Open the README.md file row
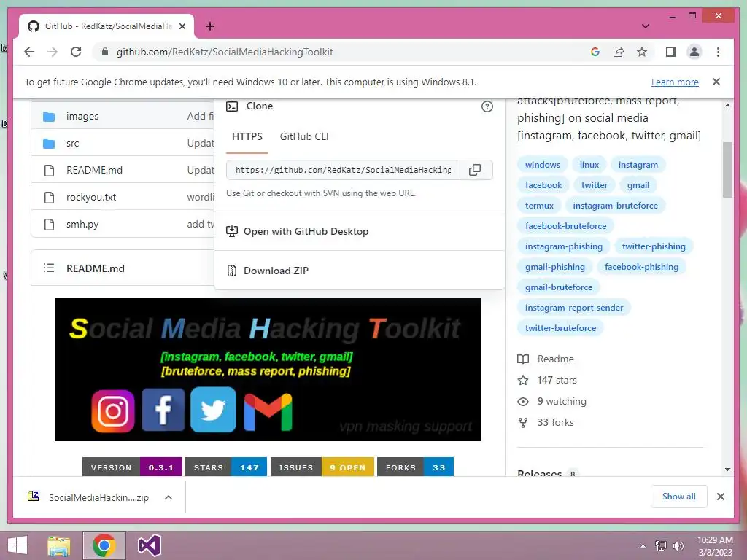747x560 pixels. 94,170
